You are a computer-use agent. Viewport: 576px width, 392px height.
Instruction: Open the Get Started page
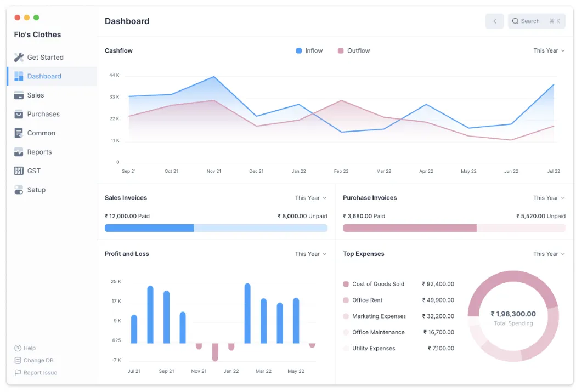52,57
